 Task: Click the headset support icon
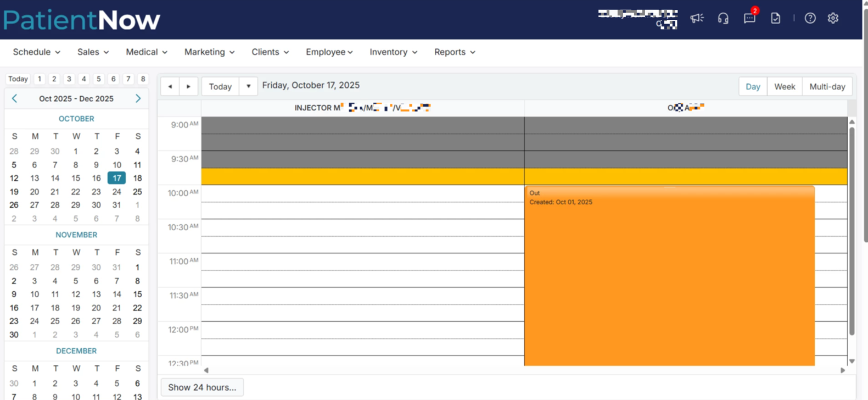723,18
